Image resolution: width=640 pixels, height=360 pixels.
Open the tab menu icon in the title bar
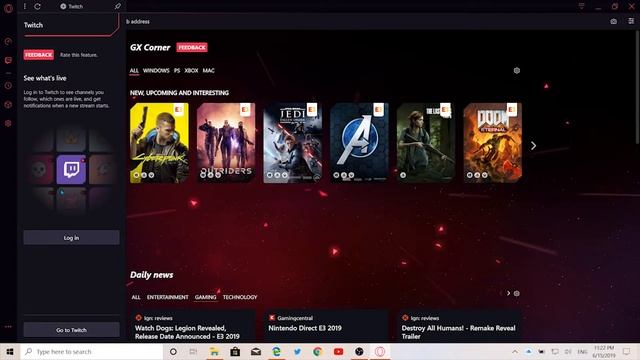click(581, 6)
